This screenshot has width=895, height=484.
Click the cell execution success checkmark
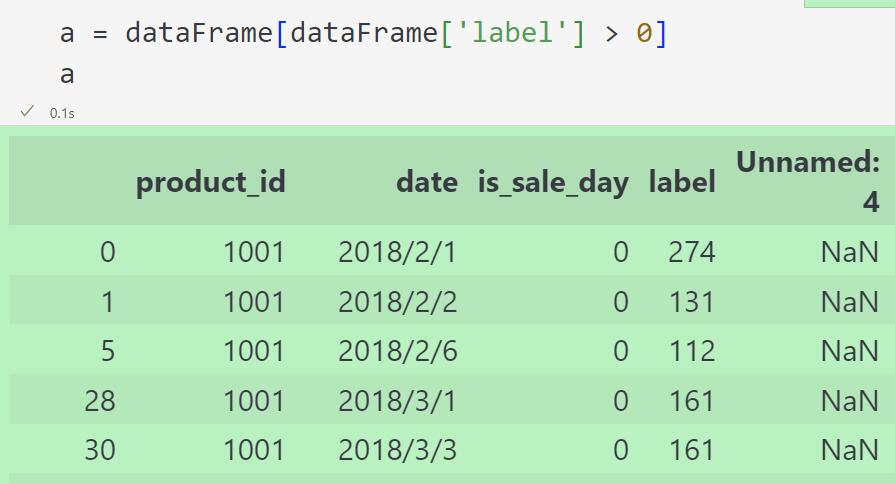27,111
